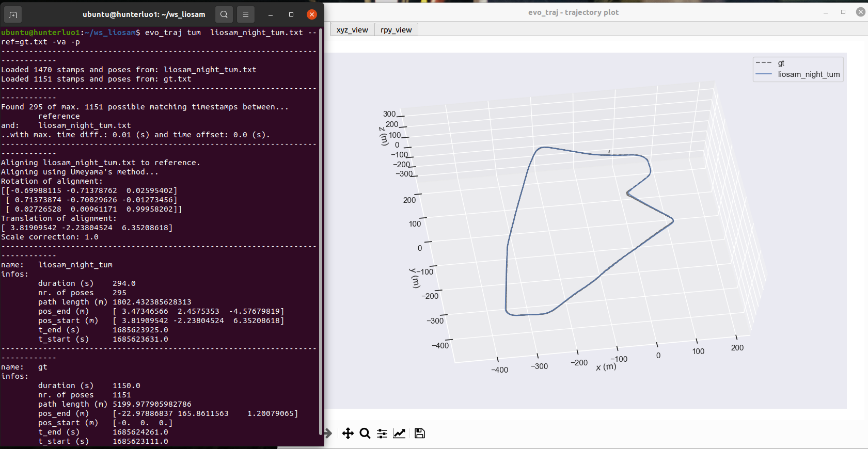Click the forward view arrow in plot toolbar
The image size is (868, 449).
pyautogui.click(x=328, y=434)
